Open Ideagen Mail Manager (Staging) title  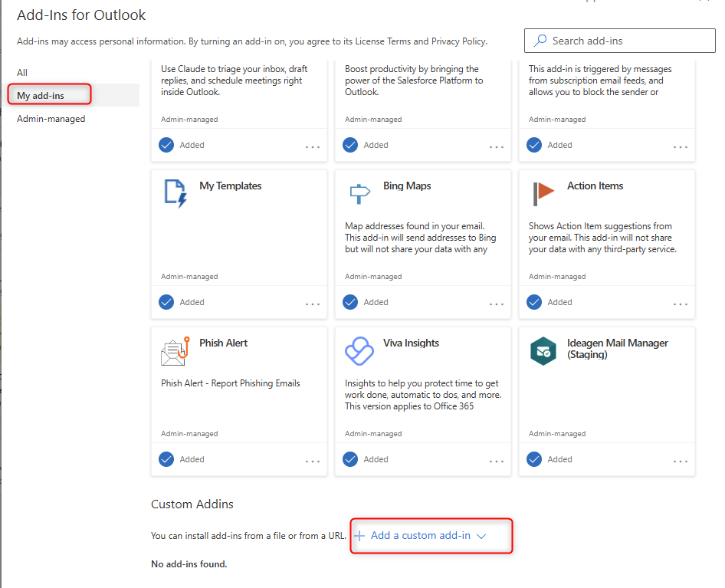[617, 348]
